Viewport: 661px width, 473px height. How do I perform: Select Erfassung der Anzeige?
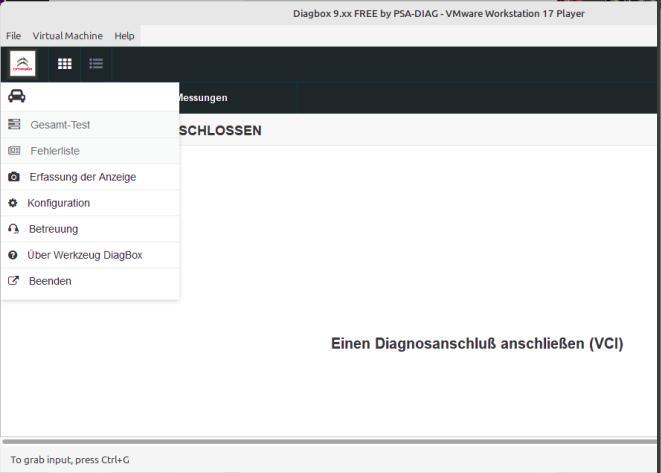(x=90, y=177)
